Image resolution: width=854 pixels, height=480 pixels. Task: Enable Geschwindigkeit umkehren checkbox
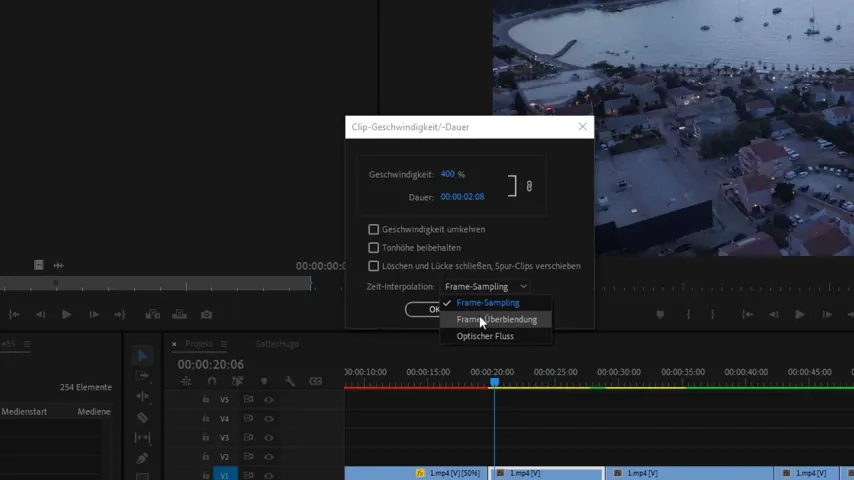coord(373,229)
